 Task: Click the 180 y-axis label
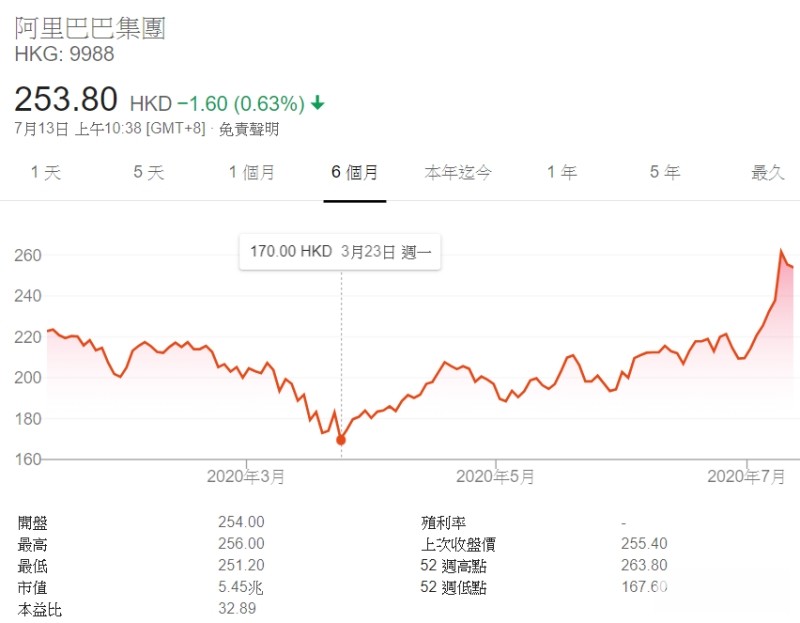coord(28,419)
